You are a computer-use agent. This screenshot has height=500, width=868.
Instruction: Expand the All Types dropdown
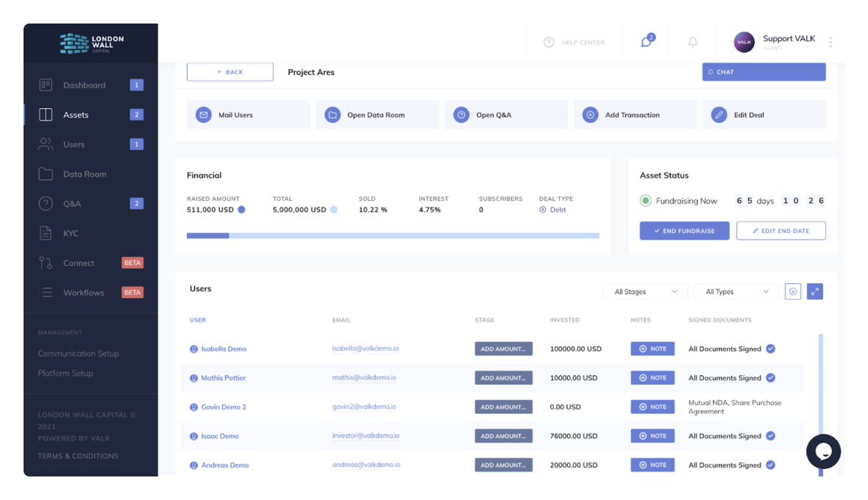(736, 292)
